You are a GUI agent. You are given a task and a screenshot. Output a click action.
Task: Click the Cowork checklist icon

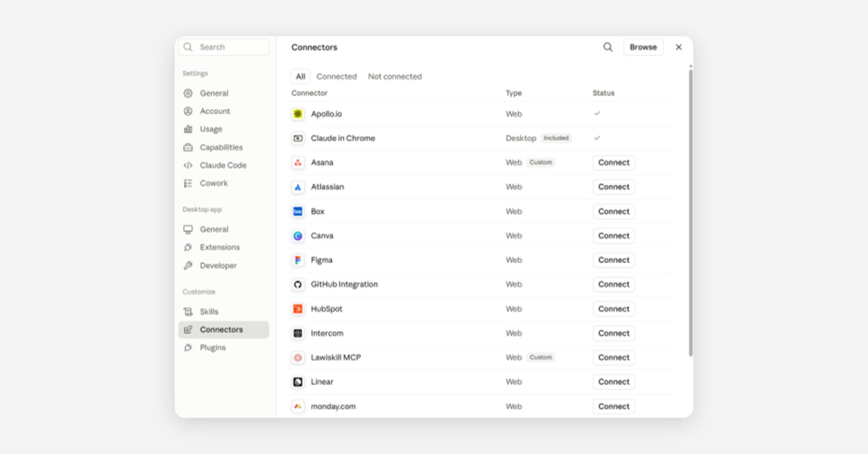[188, 183]
